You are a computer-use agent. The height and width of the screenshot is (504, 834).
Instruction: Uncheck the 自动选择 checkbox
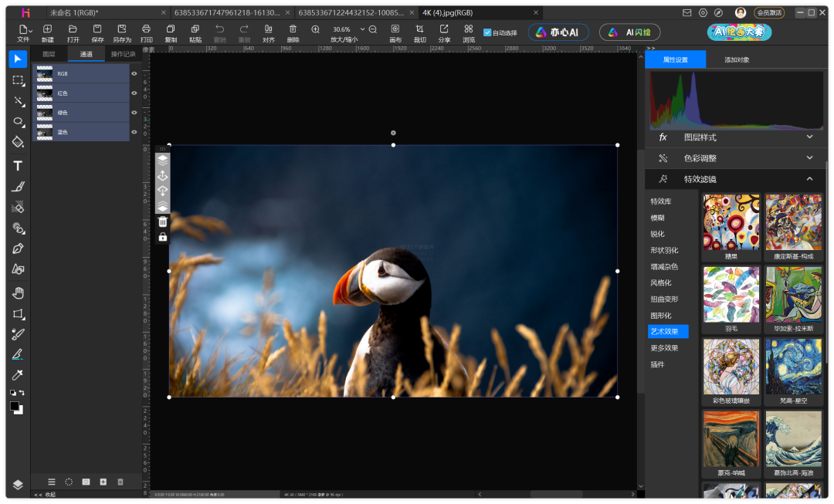tap(487, 32)
